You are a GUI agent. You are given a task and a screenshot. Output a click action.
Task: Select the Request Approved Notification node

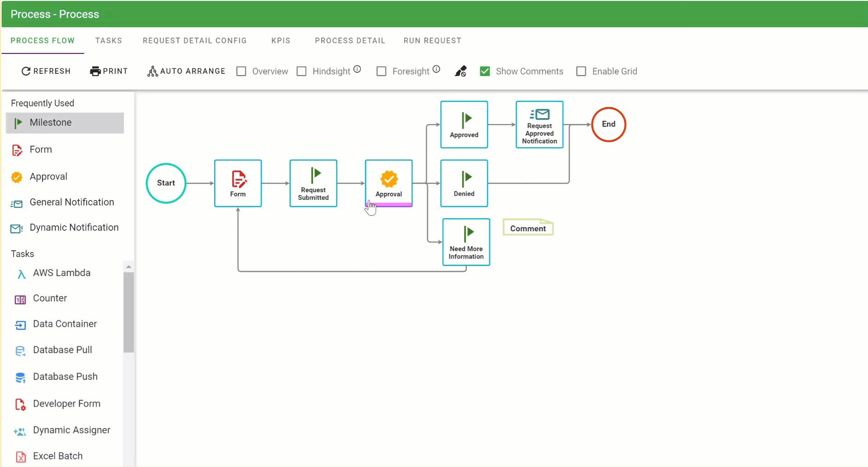[x=539, y=124]
